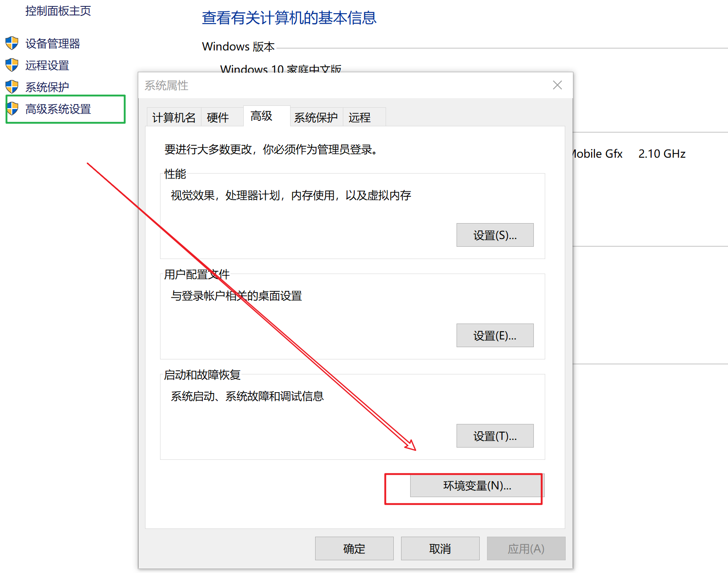Open the 远程 tab
This screenshot has height=573, width=728.
coord(359,117)
